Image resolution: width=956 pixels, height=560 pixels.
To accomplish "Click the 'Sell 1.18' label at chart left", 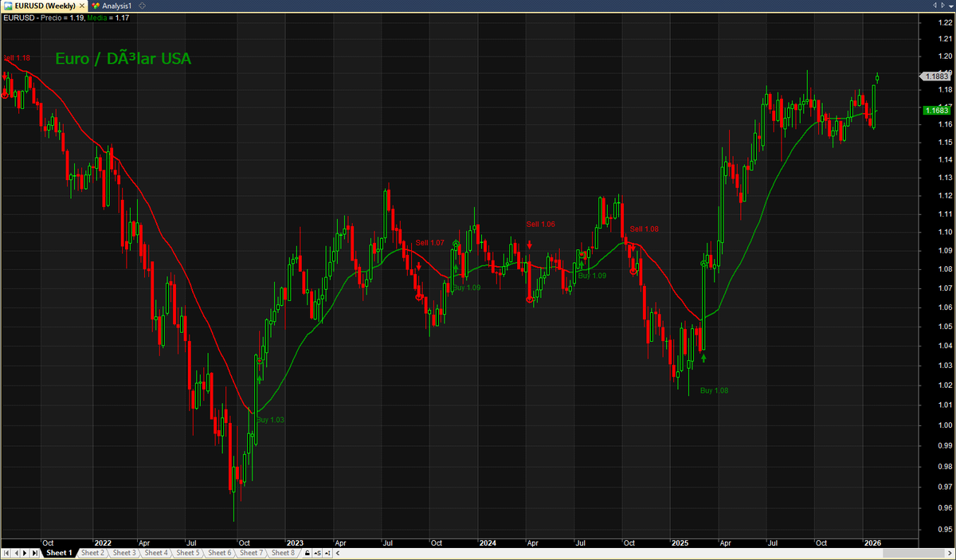I will 16,58.
